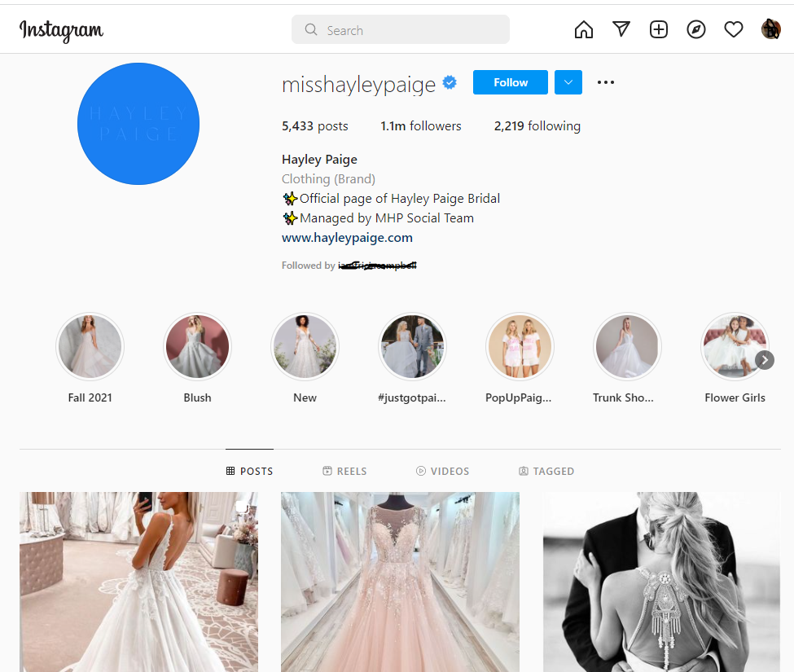The height and width of the screenshot is (672, 794).
Task: Show more highlights with right chevron
Action: click(765, 360)
